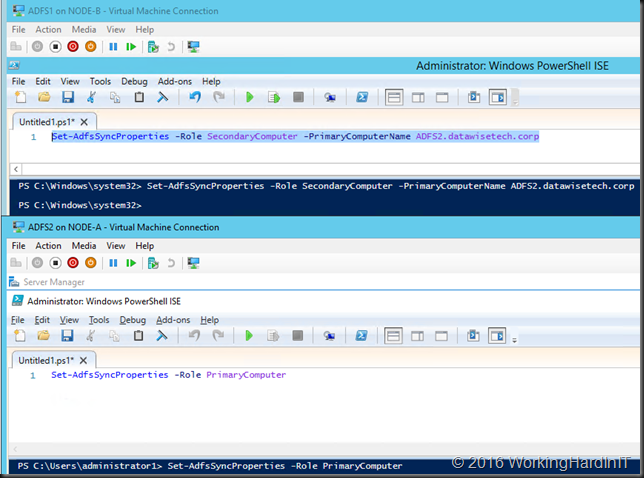
Task: Click Start PowerShell.exe icon in ADFS1 ISE
Action: click(x=362, y=97)
